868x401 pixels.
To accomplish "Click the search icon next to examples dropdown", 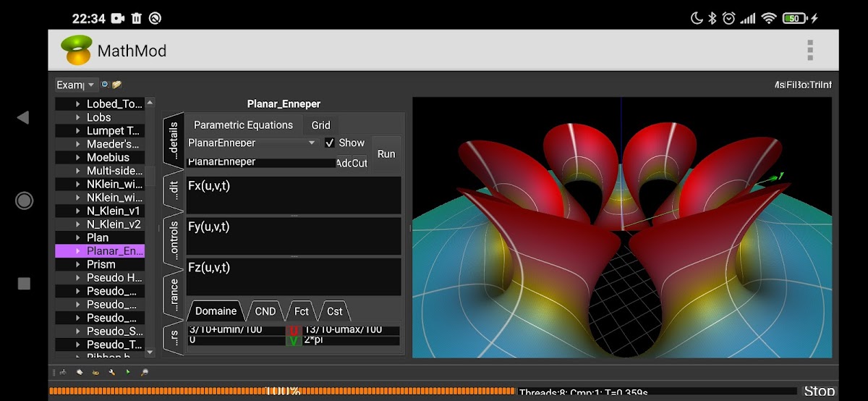I will coord(105,85).
